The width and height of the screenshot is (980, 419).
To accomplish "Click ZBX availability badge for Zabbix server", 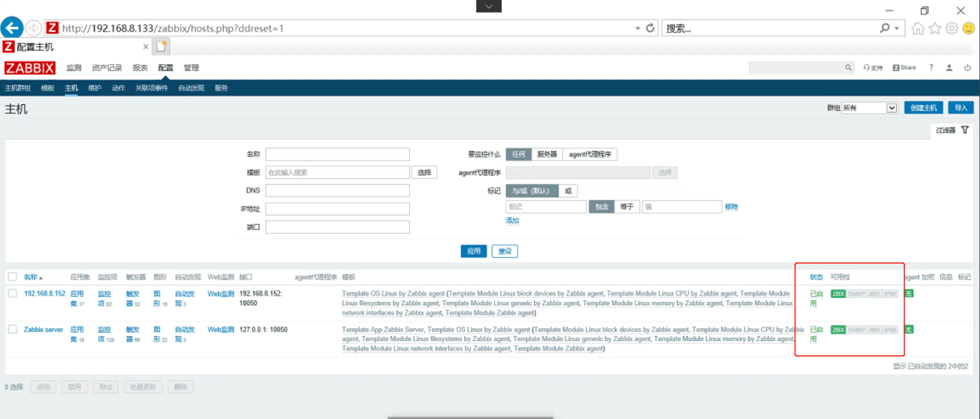I will pos(838,330).
